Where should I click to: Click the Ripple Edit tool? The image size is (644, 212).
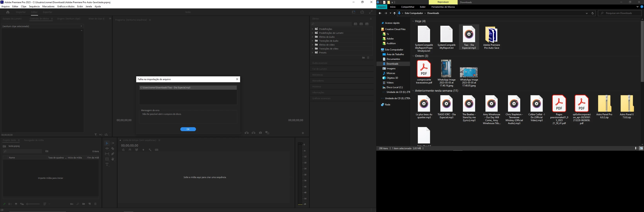point(107,148)
